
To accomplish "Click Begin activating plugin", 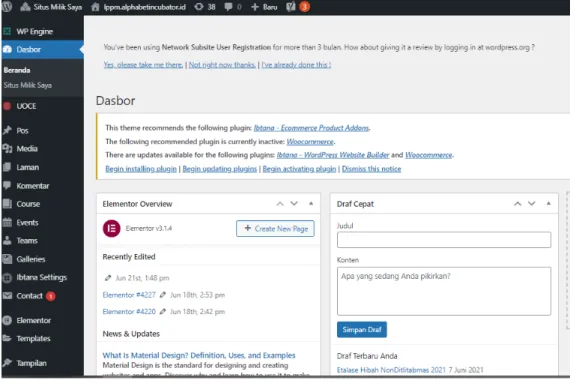I will (299, 169).
